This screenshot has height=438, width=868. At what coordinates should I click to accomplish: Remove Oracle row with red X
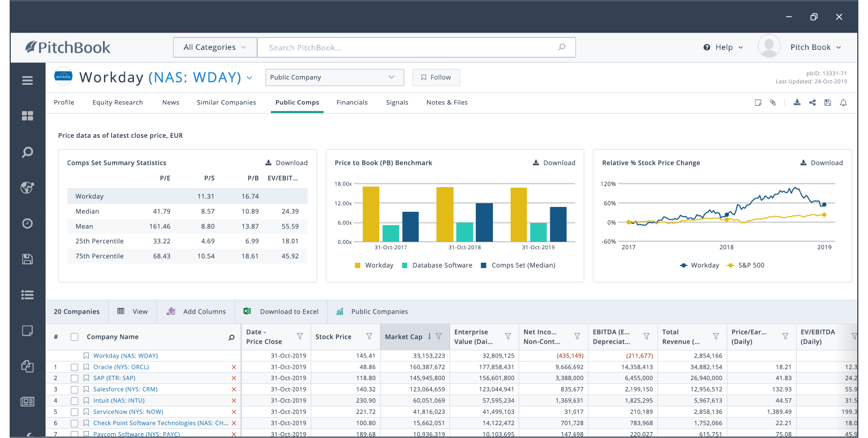pyautogui.click(x=234, y=367)
